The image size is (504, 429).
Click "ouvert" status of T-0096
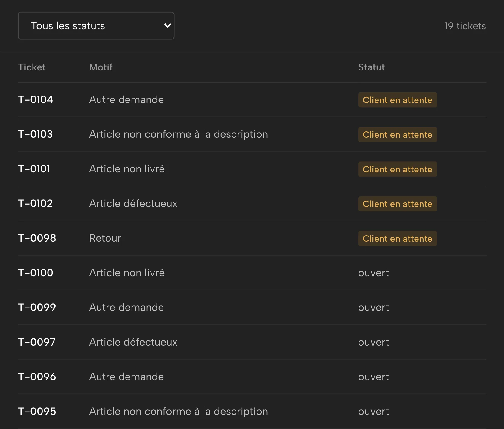[x=374, y=377]
